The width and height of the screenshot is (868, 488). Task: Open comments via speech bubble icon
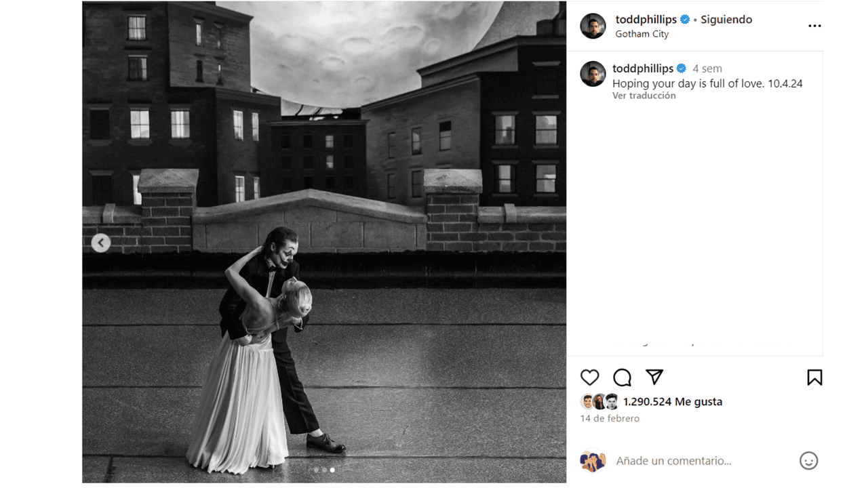pos(622,378)
